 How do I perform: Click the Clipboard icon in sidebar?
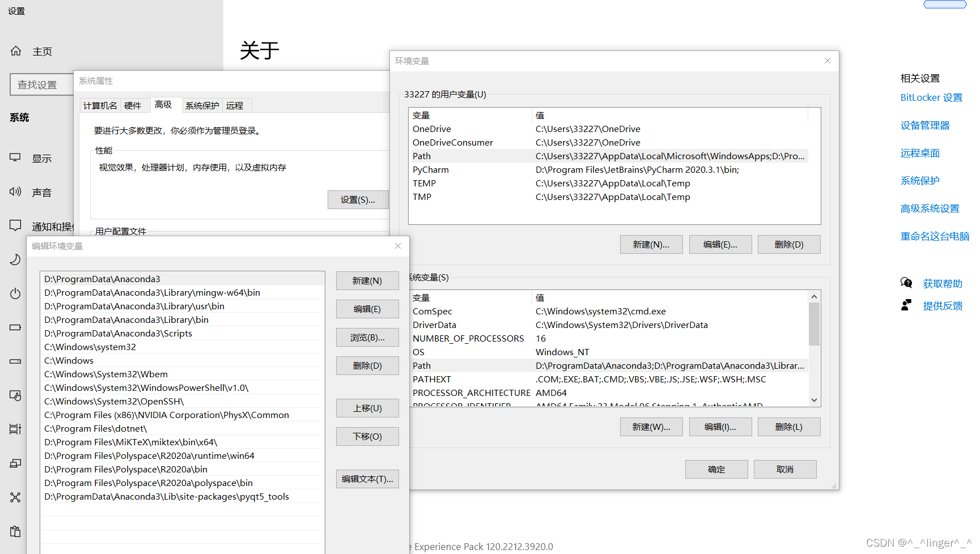(15, 531)
